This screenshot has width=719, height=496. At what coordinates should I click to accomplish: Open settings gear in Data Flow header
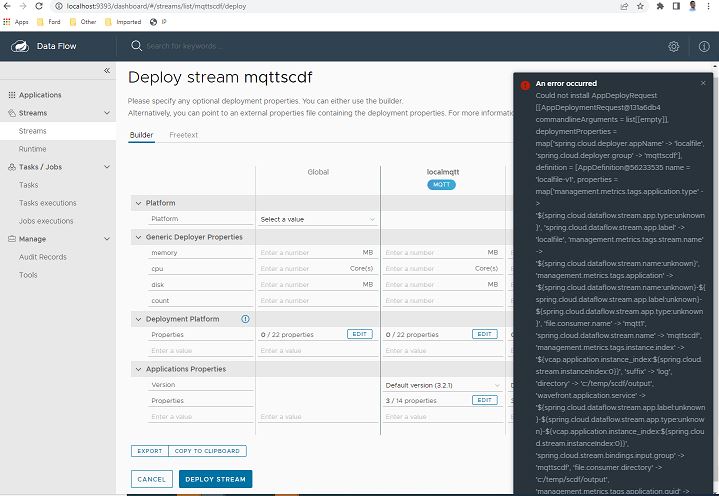tap(673, 46)
